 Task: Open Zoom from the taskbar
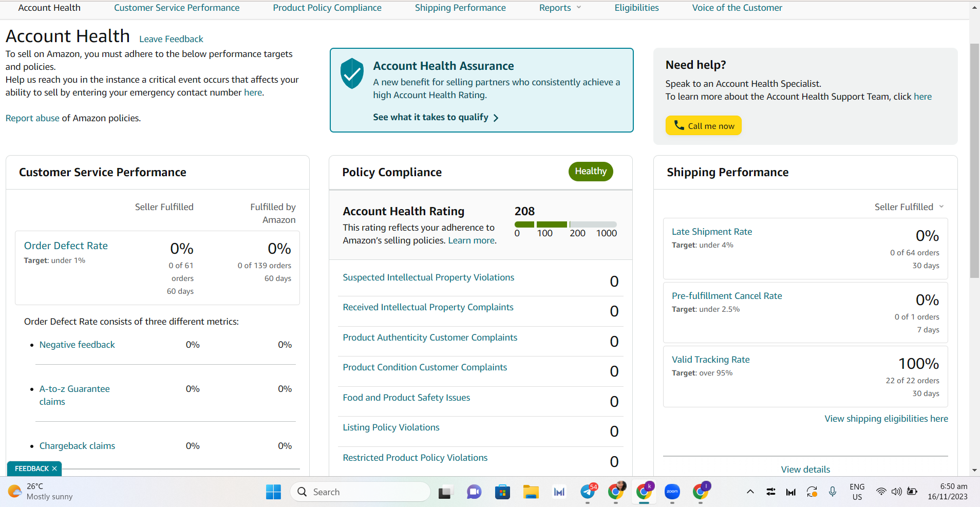672,492
